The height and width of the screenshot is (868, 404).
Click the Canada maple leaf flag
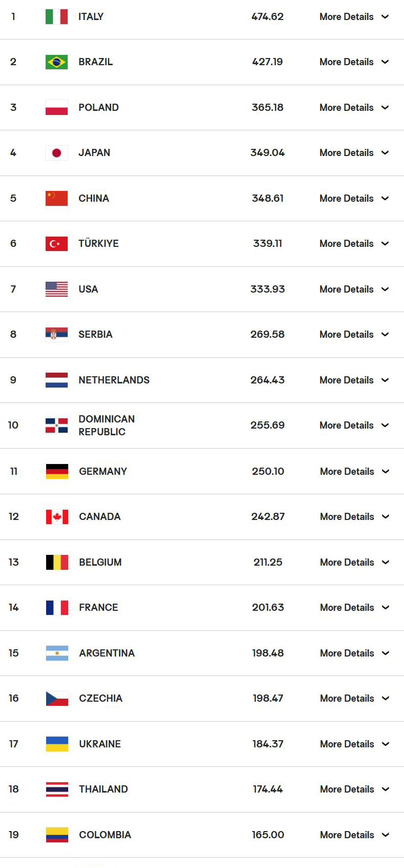pyautogui.click(x=57, y=517)
